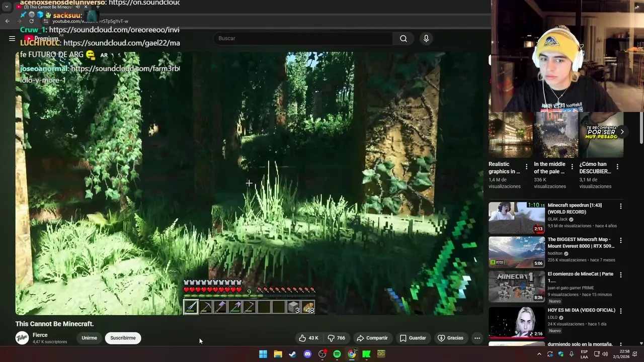644x362 pixels.
Task: Click the Gracias thanks button
Action: 450,338
